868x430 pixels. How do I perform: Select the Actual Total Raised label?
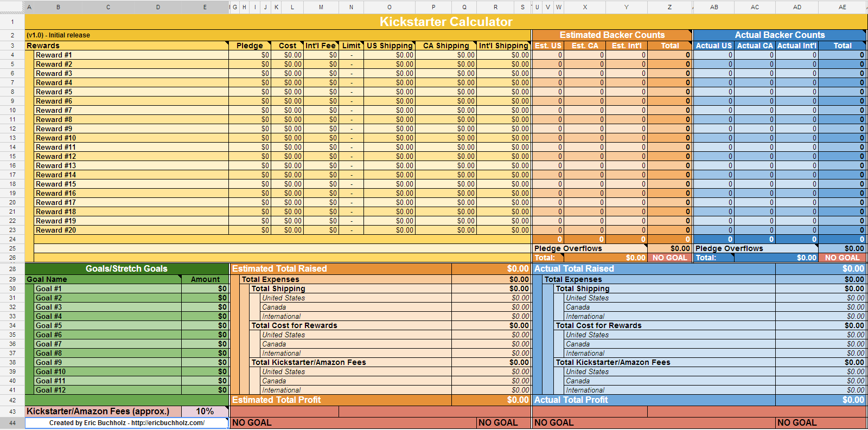coord(654,269)
